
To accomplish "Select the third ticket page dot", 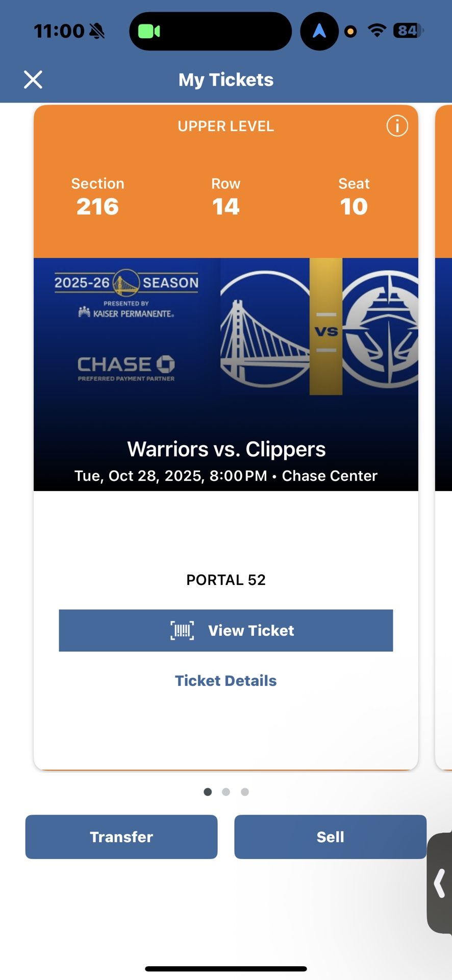I will [244, 792].
